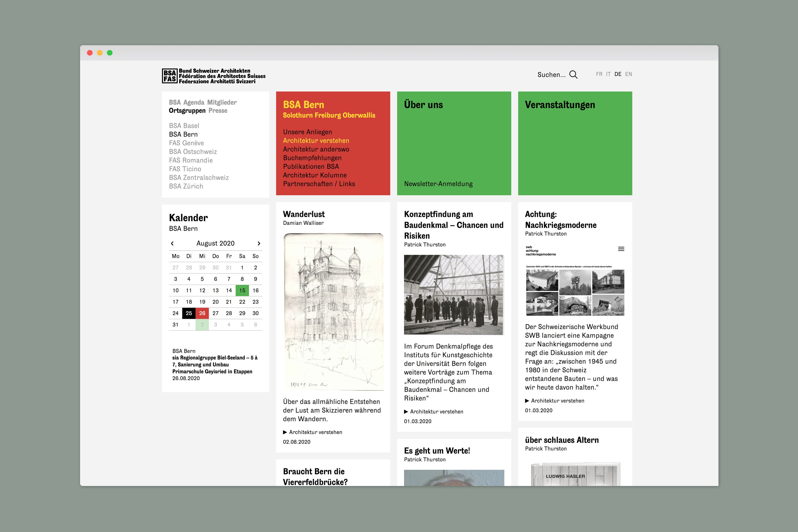798x532 pixels.
Task: Select August 15 highlighted in green
Action: (x=242, y=290)
